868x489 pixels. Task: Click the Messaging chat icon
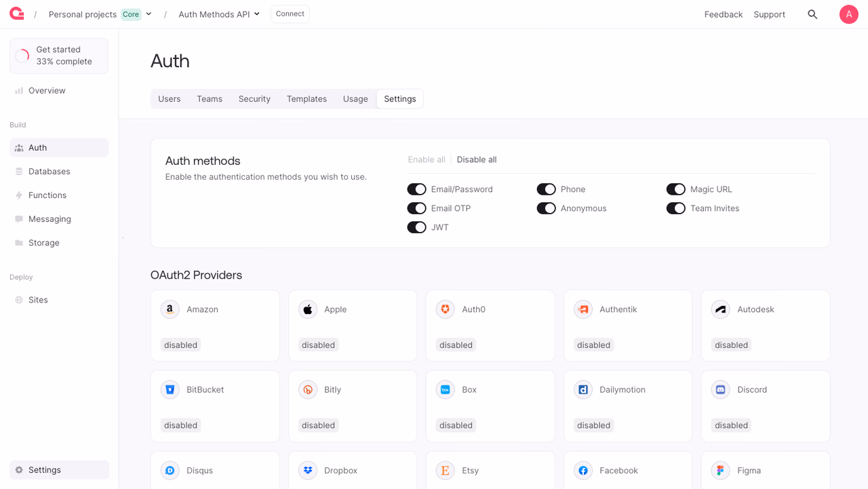[19, 219]
